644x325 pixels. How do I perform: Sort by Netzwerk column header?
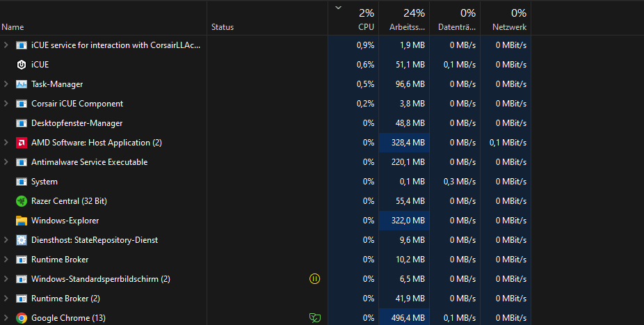[506, 18]
